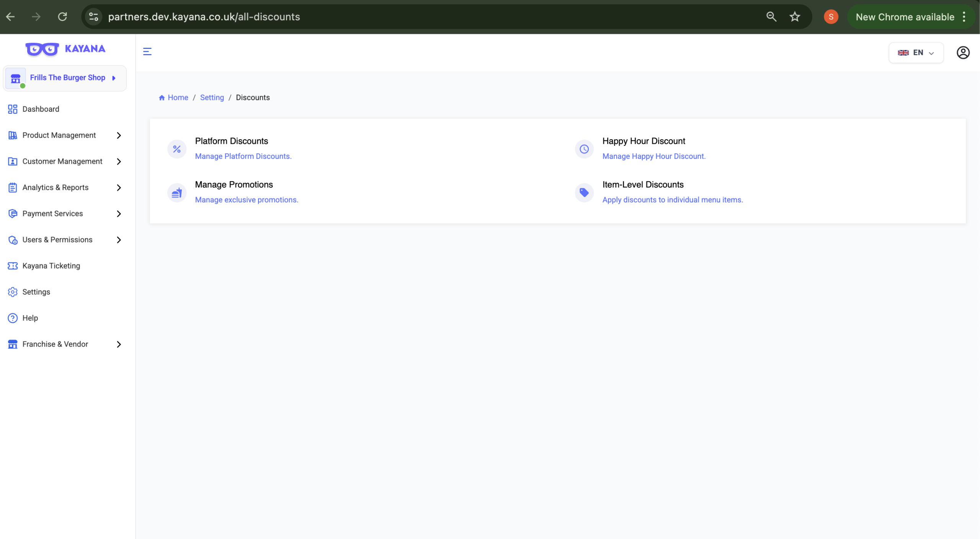This screenshot has height=539, width=980.
Task: Open the EN language dropdown
Action: [916, 53]
